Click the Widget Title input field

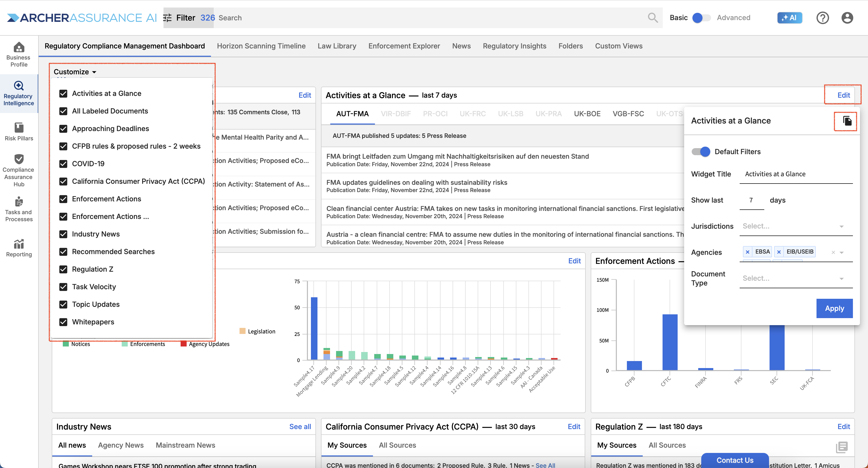796,174
